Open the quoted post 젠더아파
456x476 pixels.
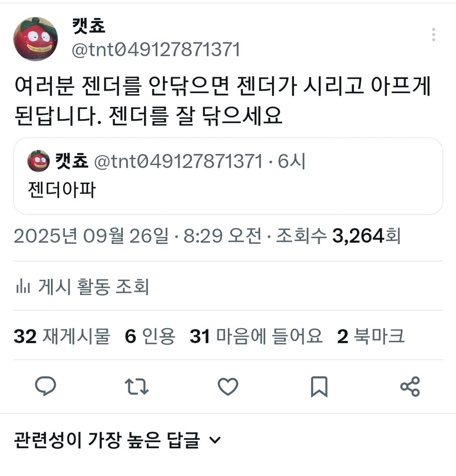tap(228, 177)
